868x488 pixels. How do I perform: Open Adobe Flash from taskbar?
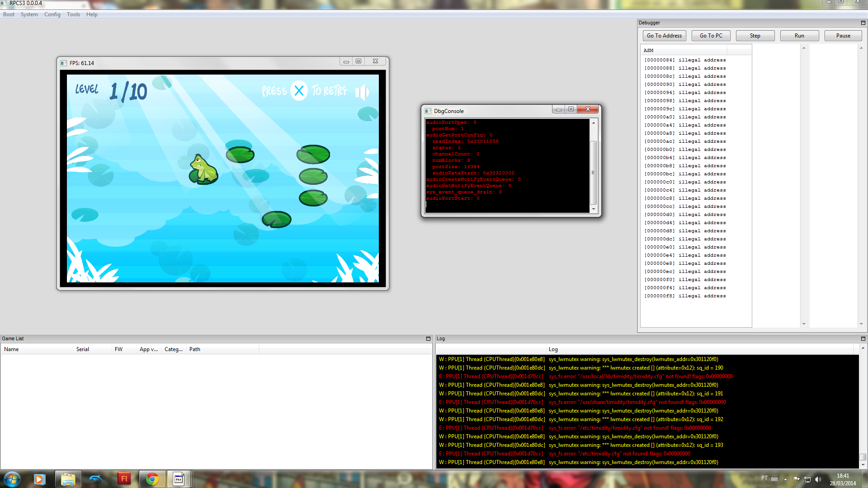[124, 479]
